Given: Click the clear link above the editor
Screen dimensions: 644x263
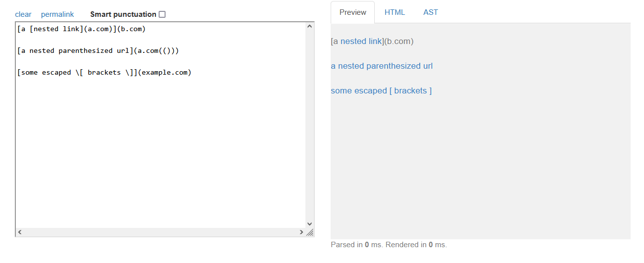Looking at the screenshot, I should [x=23, y=14].
